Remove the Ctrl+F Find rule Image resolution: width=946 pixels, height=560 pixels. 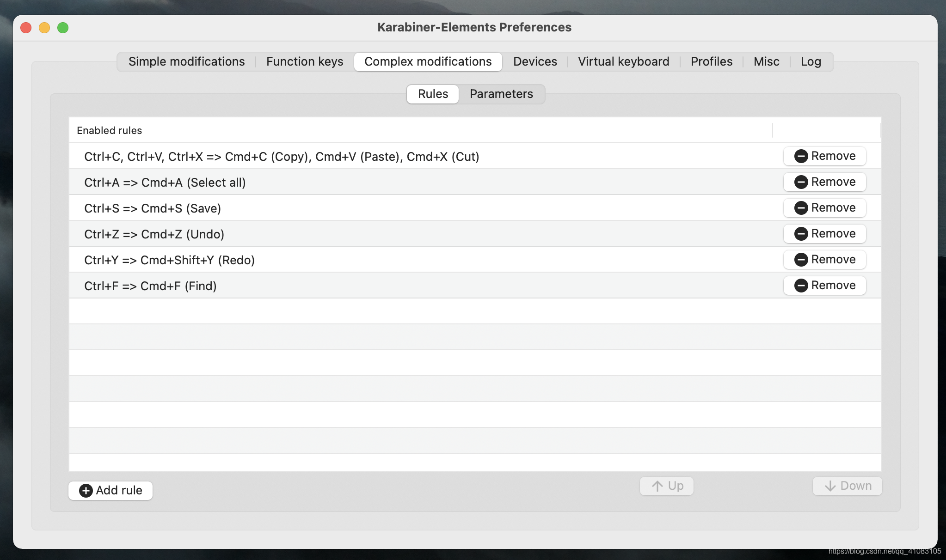[x=824, y=286]
